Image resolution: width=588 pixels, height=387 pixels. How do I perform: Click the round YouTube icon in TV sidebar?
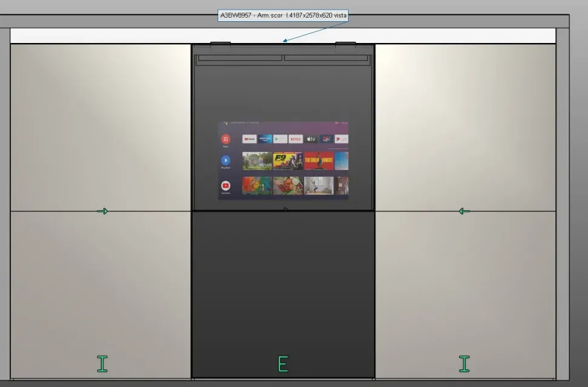coord(226,186)
